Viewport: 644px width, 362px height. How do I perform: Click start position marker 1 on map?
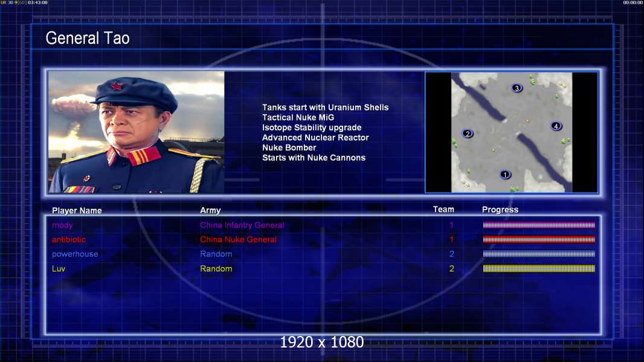tap(505, 174)
